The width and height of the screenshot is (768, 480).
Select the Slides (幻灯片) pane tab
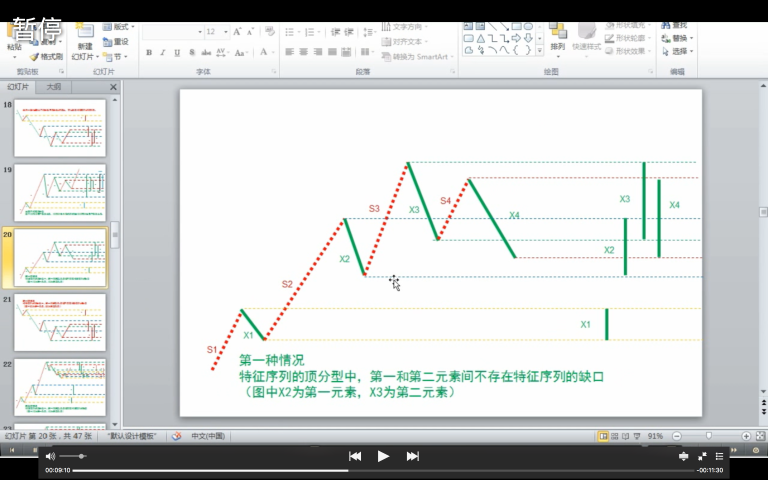coord(18,87)
